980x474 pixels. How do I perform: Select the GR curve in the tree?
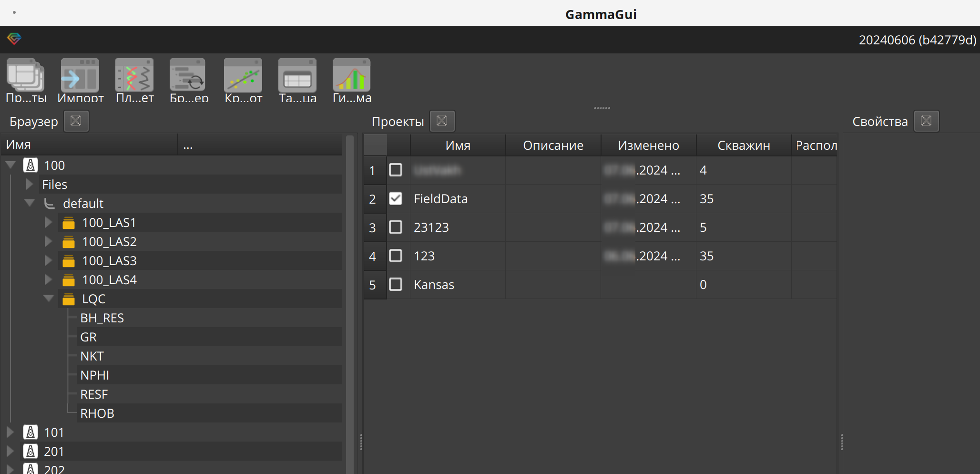coord(89,337)
